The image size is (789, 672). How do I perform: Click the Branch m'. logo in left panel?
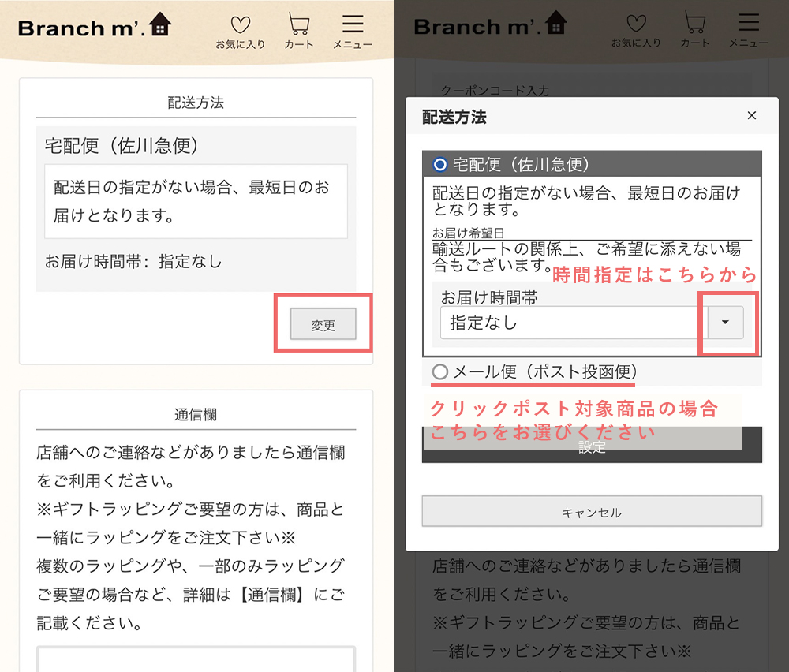[x=94, y=26]
